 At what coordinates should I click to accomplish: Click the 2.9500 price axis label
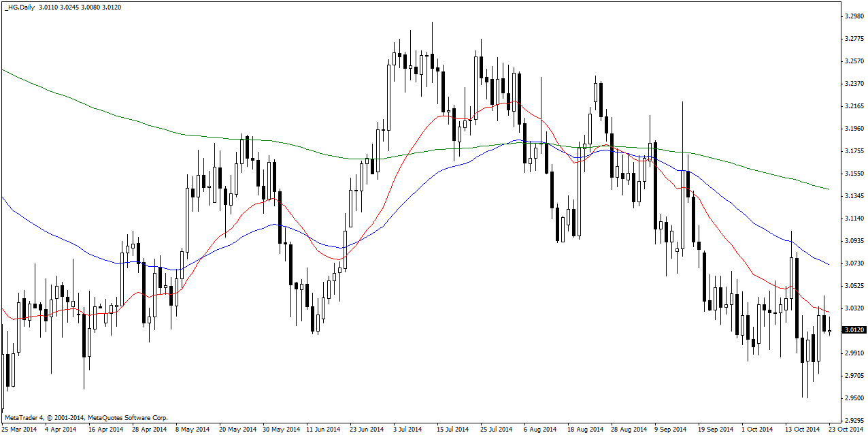(853, 398)
